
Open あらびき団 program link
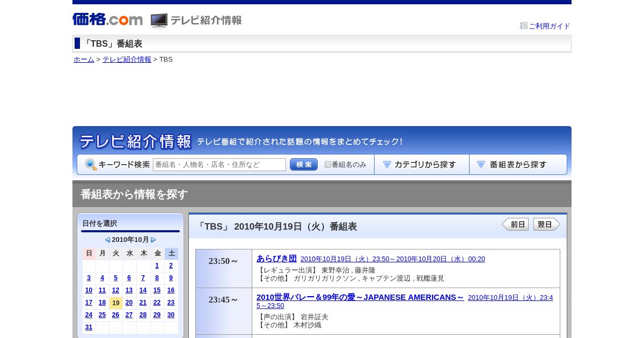[x=276, y=258]
